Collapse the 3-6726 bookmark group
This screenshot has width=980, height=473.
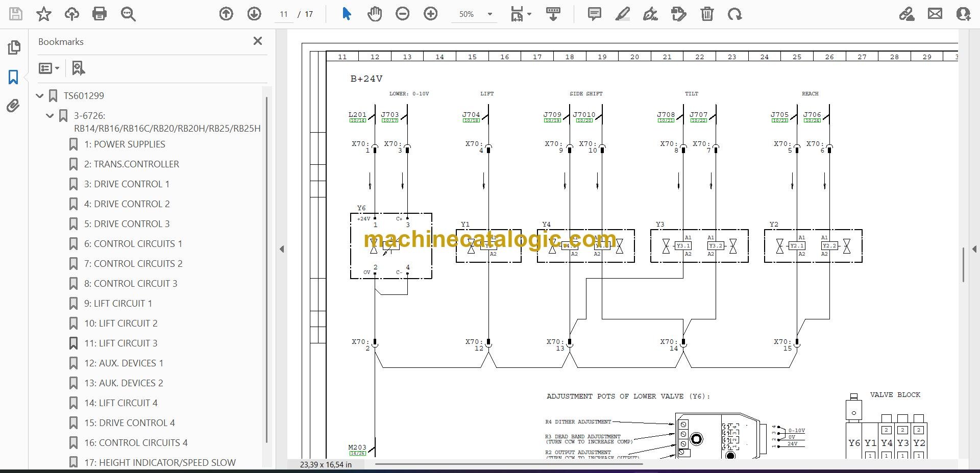tap(50, 116)
